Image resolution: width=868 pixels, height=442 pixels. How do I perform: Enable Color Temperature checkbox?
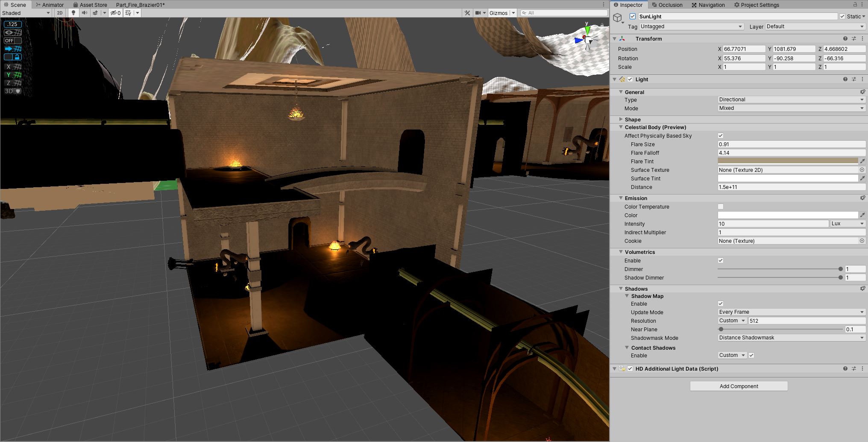point(721,206)
